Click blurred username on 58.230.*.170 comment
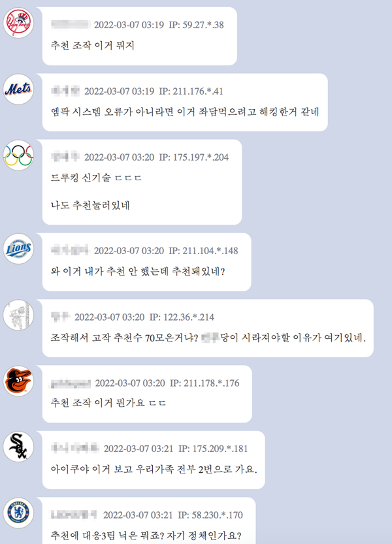The height and width of the screenshot is (544, 392). coord(74,515)
